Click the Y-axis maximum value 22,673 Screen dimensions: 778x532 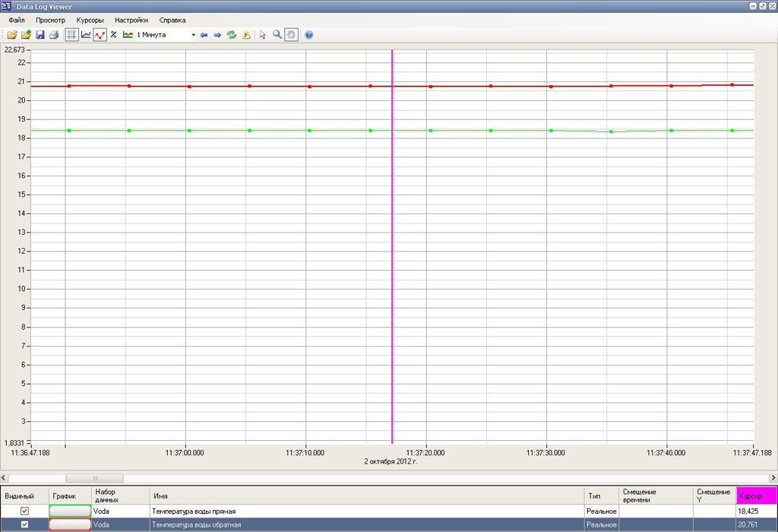[x=14, y=49]
